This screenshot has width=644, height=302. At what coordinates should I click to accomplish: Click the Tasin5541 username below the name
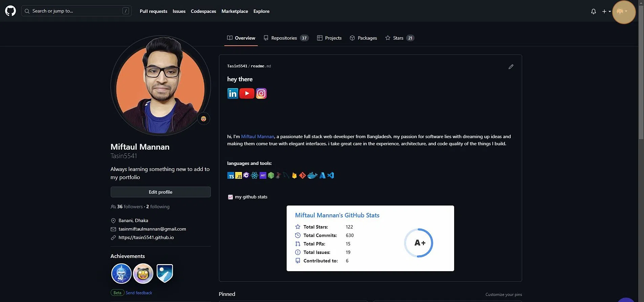124,156
